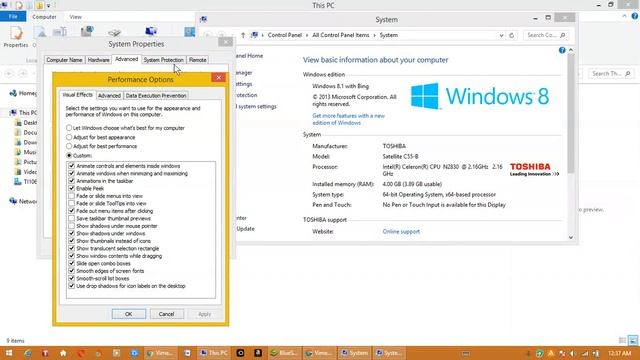This screenshot has width=640, height=360.
Task: Uncheck Show thumbnails instead of icons
Action: pos(71,241)
